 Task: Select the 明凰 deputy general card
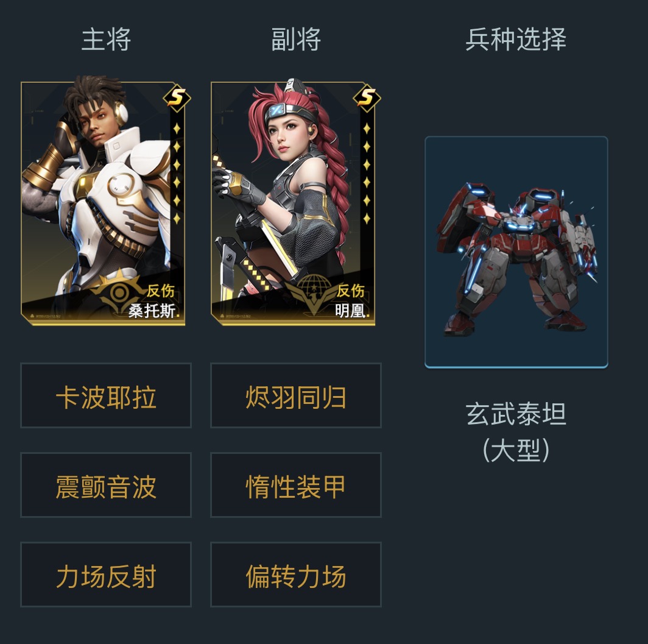coord(293,202)
